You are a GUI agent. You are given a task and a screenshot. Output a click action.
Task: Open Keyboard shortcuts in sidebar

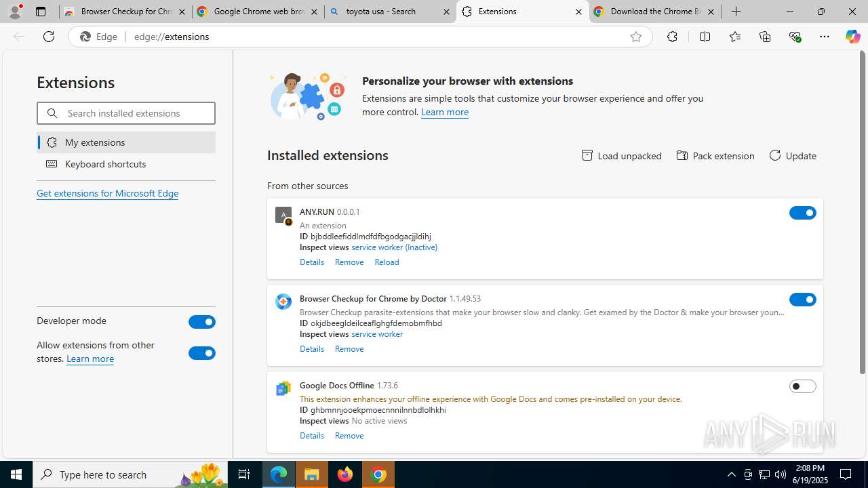(x=126, y=164)
